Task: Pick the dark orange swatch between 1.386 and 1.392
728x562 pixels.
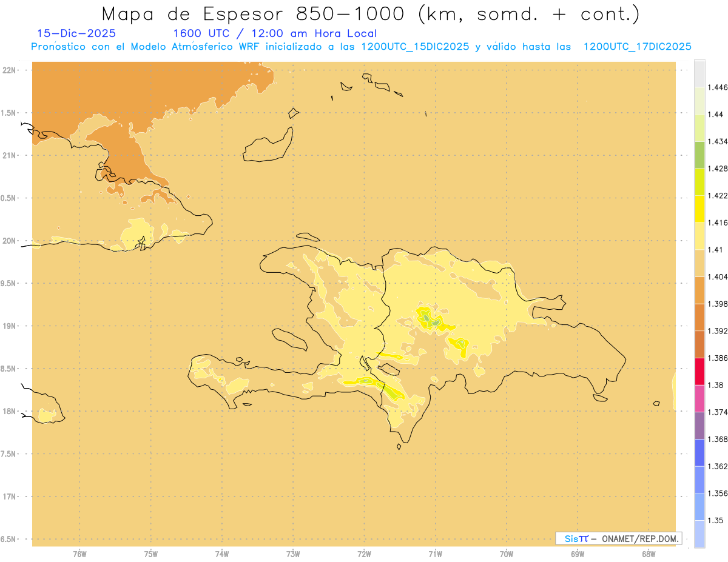Action: (x=699, y=344)
